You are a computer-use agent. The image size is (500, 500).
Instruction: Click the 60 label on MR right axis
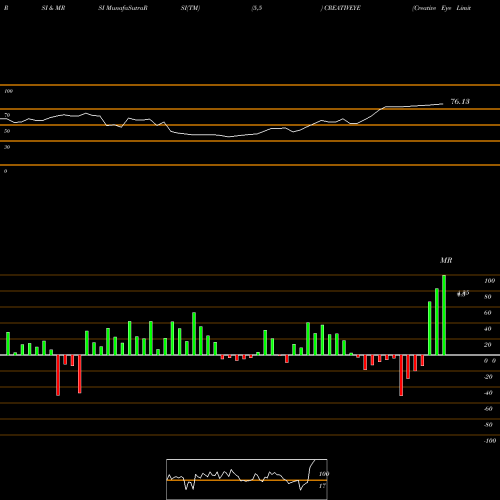(x=488, y=313)
